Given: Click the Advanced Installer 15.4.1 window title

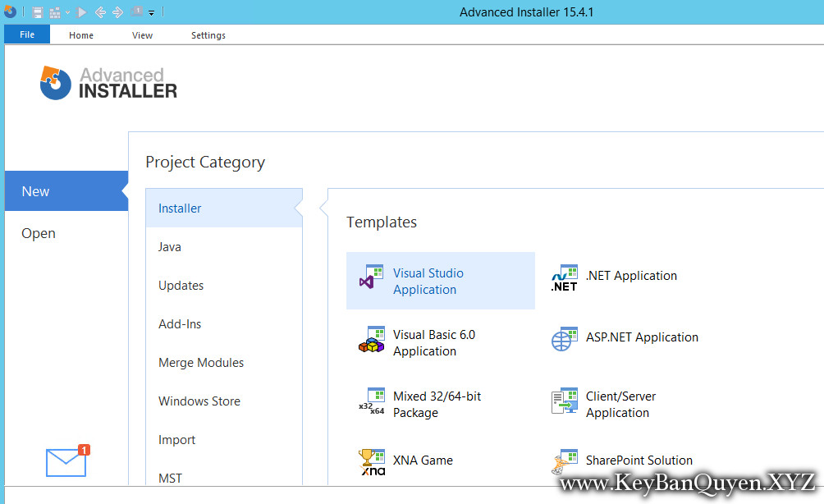Looking at the screenshot, I should tap(526, 12).
